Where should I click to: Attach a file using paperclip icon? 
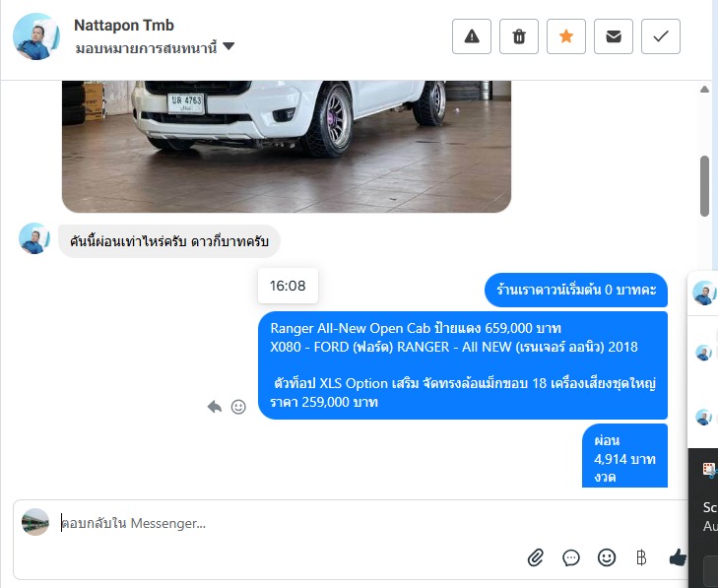pyautogui.click(x=535, y=557)
